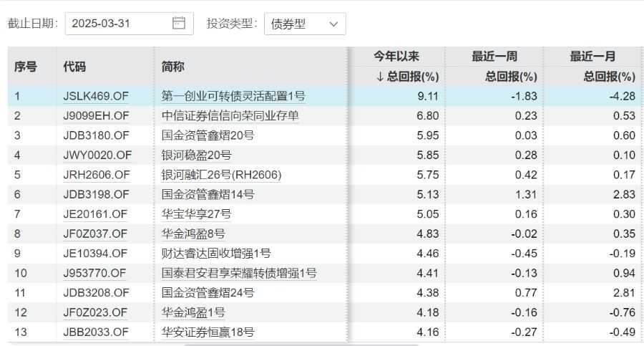The width and height of the screenshot is (644, 346).
Task: Open fund code J9099EH.OF
Action: click(x=96, y=116)
